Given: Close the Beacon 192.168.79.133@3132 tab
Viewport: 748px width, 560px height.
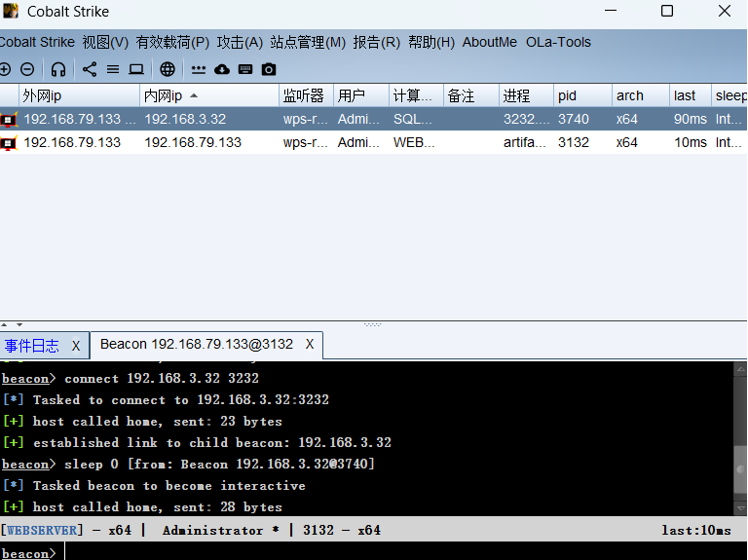Looking at the screenshot, I should pyautogui.click(x=310, y=345).
